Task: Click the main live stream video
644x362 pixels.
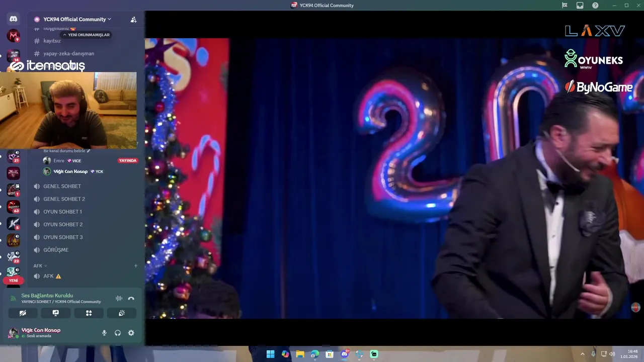Action: point(394,178)
